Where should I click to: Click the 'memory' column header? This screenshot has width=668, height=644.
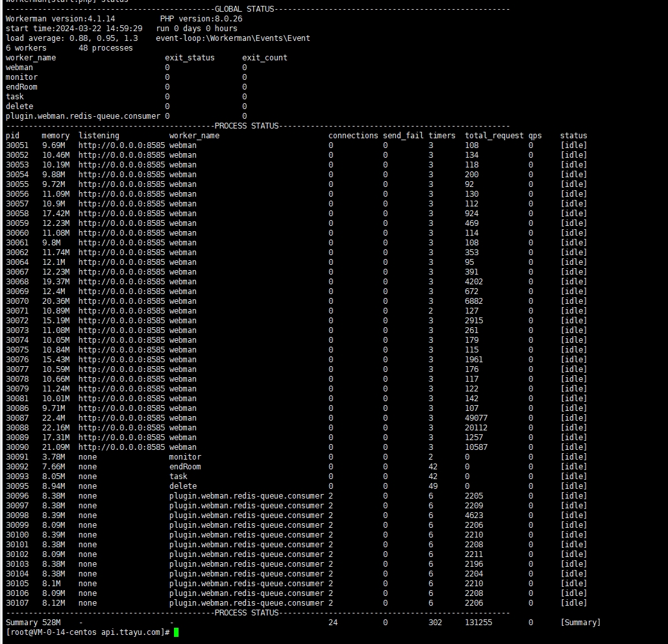(55, 136)
